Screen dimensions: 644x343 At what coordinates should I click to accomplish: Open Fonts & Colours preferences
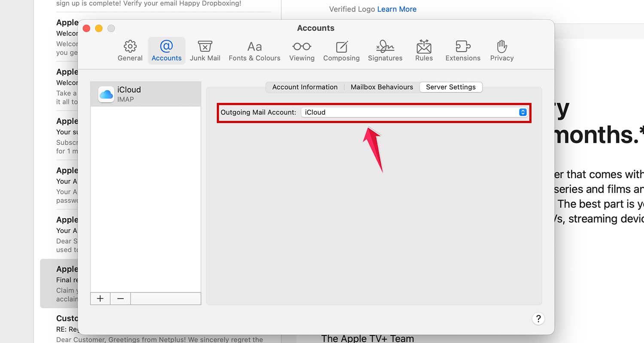tap(254, 50)
